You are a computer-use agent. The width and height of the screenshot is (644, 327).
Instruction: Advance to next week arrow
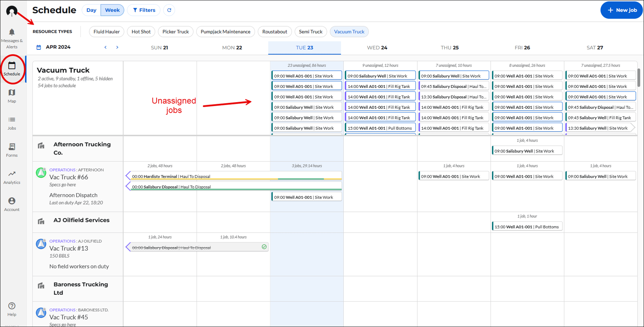[117, 47]
